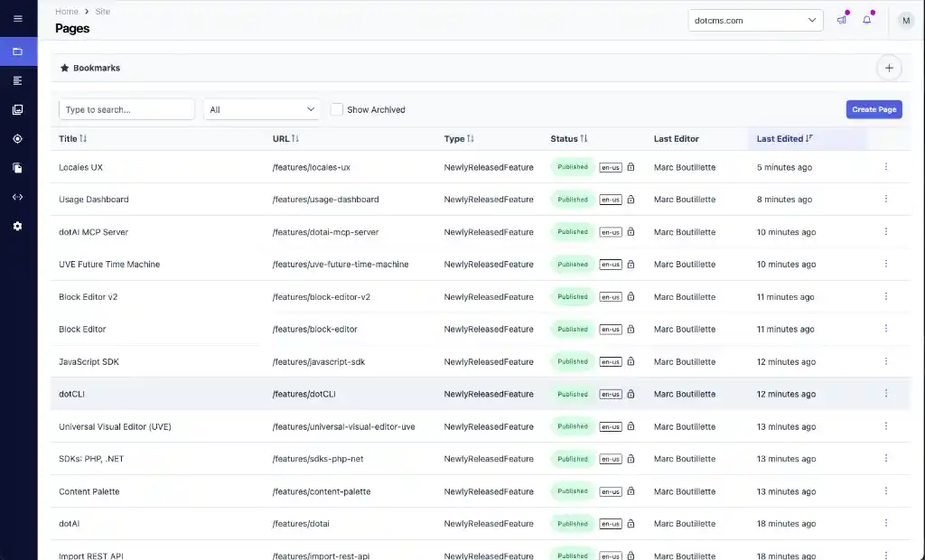The width and height of the screenshot is (925, 560).
Task: Click the lock icon on Locales UX row
Action: click(631, 167)
